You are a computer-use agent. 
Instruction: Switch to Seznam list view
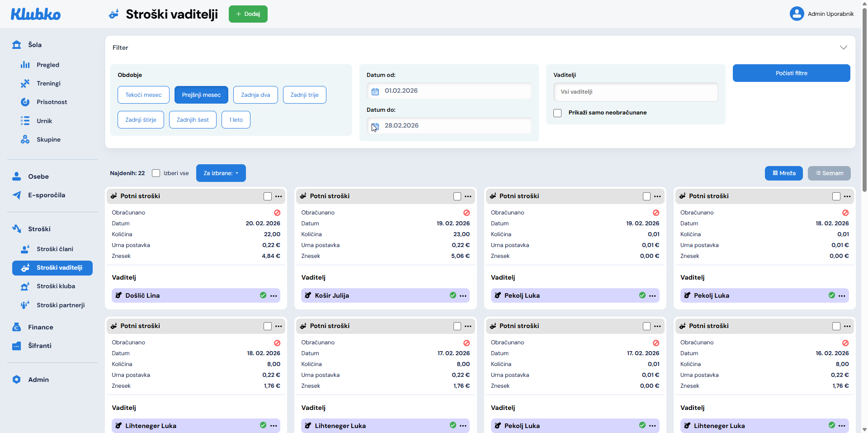coord(829,173)
